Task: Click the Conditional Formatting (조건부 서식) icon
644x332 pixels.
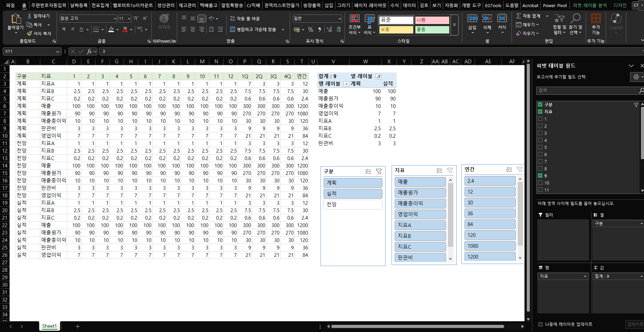Action: (x=354, y=19)
